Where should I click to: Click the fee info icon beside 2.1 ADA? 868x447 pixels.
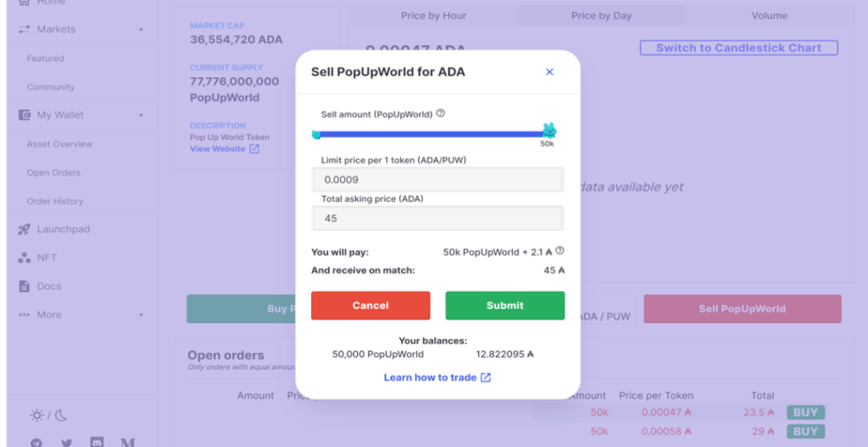pyautogui.click(x=559, y=251)
